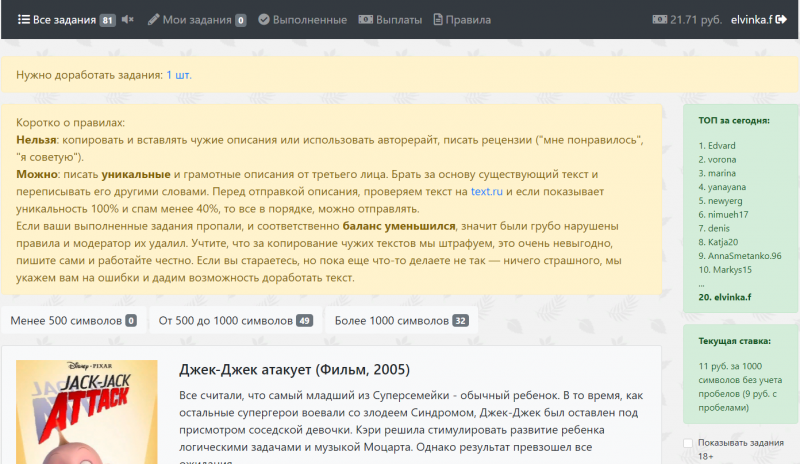Click yanayana in today's top list
The width and height of the screenshot is (800, 464).
727,187
